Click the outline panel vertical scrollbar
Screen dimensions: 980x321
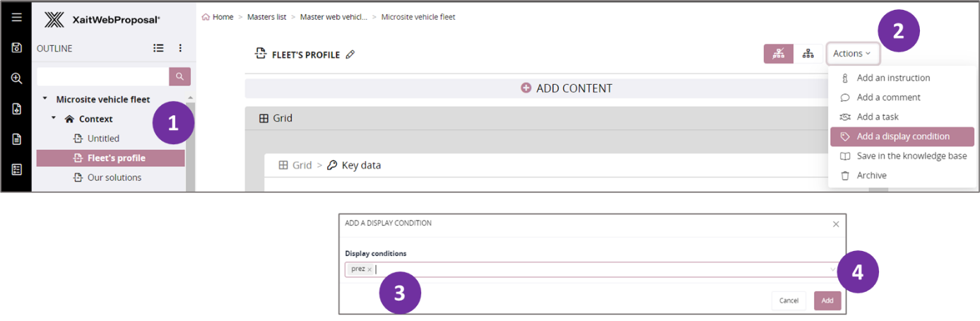pos(189,148)
